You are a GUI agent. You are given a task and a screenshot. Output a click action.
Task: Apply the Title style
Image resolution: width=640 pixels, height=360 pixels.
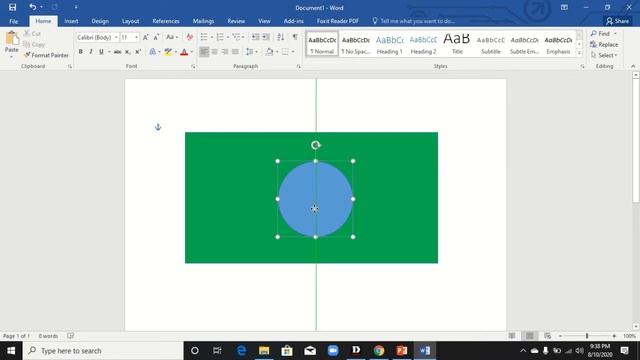coord(457,44)
